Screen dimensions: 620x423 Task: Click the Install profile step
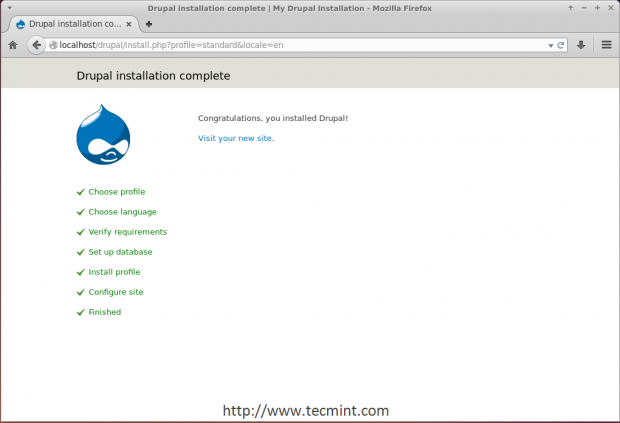coord(114,272)
